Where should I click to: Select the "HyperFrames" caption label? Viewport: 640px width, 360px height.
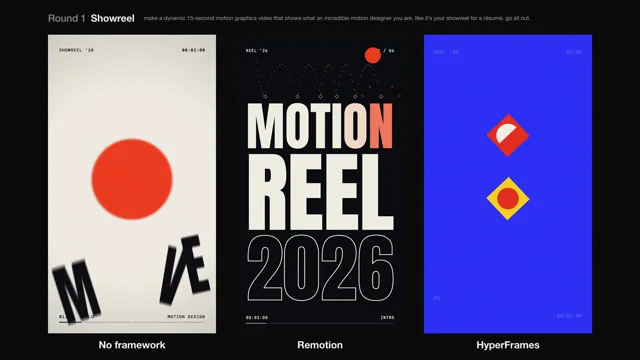click(x=508, y=345)
